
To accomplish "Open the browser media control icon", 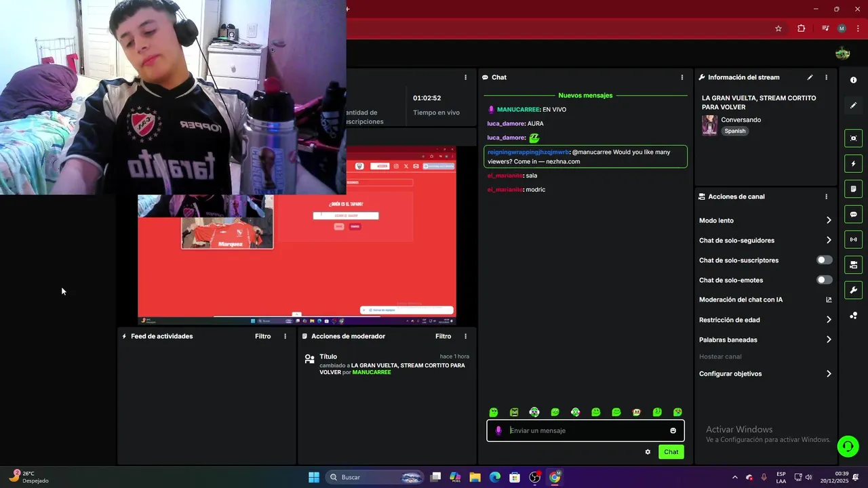I will pos(825,28).
